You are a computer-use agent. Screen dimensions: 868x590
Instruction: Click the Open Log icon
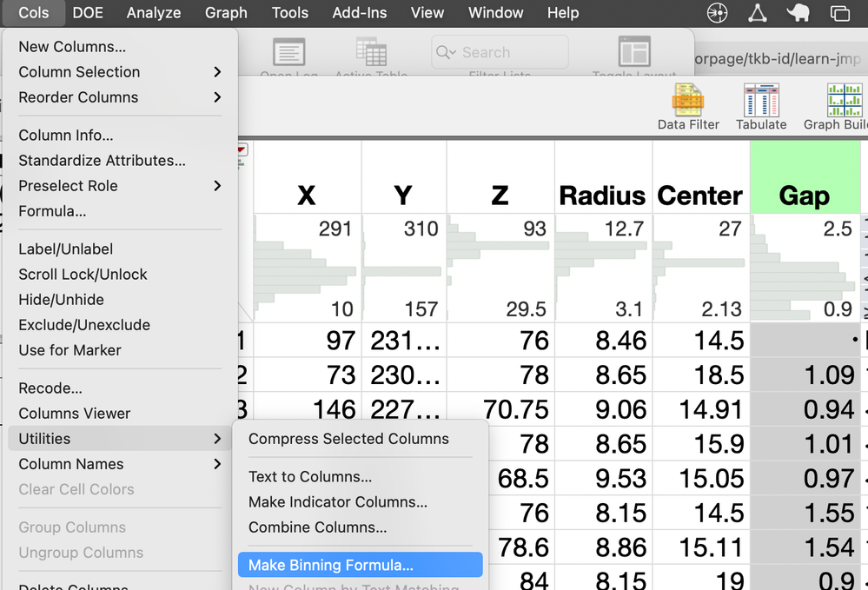click(x=289, y=54)
